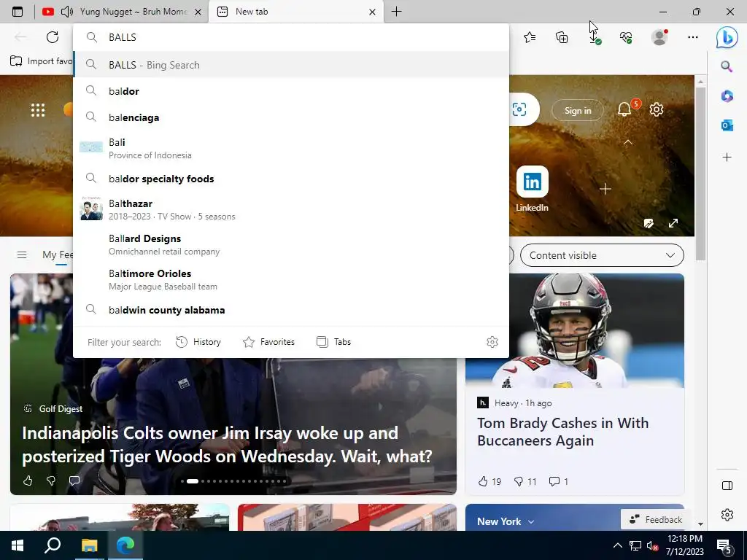Select baldor suggestion
Image resolution: width=747 pixels, height=560 pixels.
tap(291, 91)
